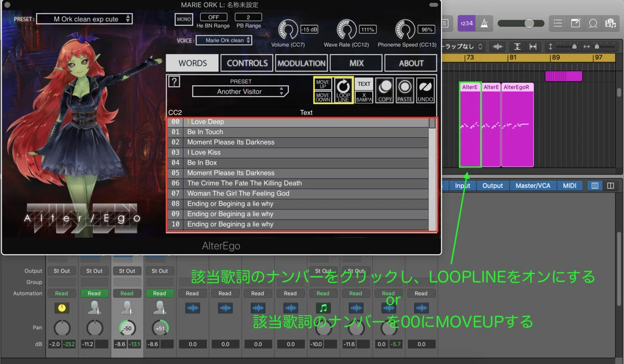Click the 111% wave rate value field
This screenshot has width=624, height=364.
[x=368, y=30]
